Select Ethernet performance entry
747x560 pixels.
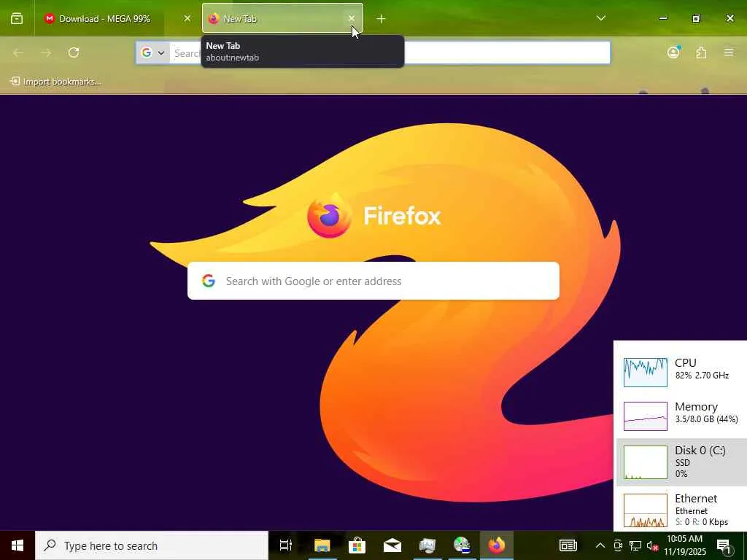pyautogui.click(x=681, y=510)
